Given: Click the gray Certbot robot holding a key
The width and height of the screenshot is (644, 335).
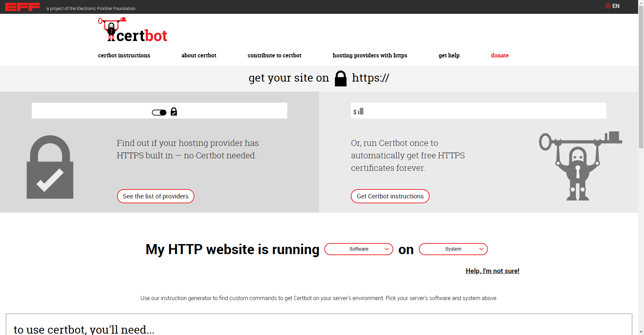Looking at the screenshot, I should click(x=580, y=166).
